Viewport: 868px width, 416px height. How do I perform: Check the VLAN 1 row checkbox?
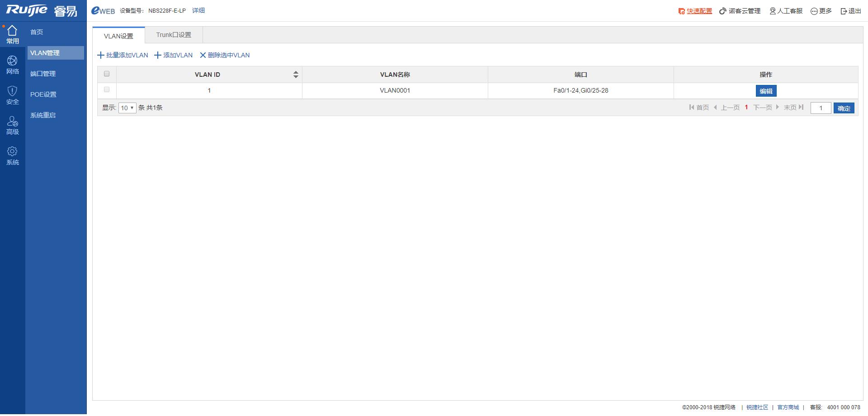pos(107,90)
